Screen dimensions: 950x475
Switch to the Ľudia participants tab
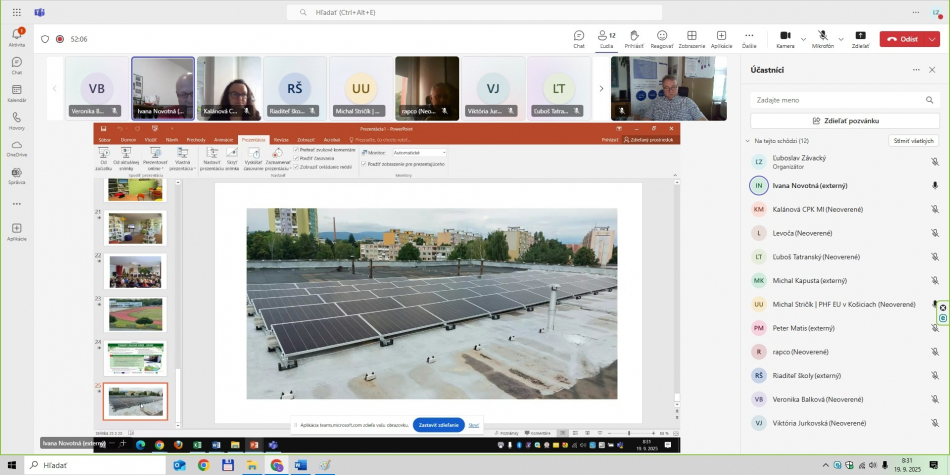(x=606, y=38)
